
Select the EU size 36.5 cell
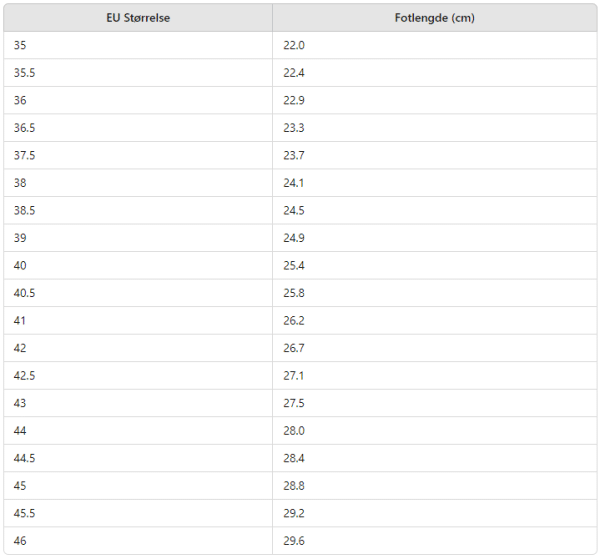click(25, 128)
